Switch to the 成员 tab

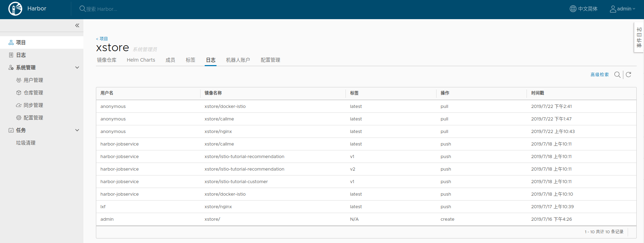(x=170, y=60)
